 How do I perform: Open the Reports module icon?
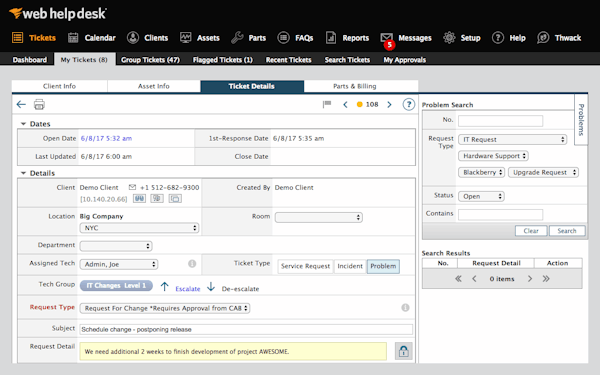[x=331, y=38]
